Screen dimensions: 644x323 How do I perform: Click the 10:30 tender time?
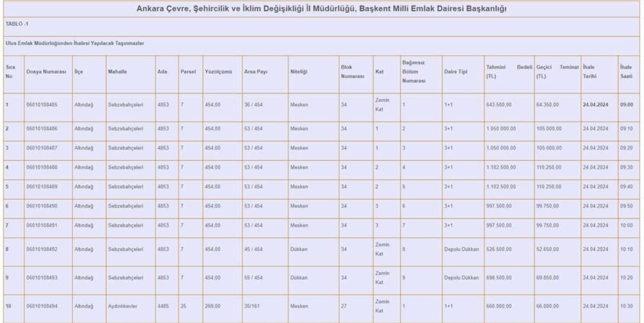tap(626, 306)
